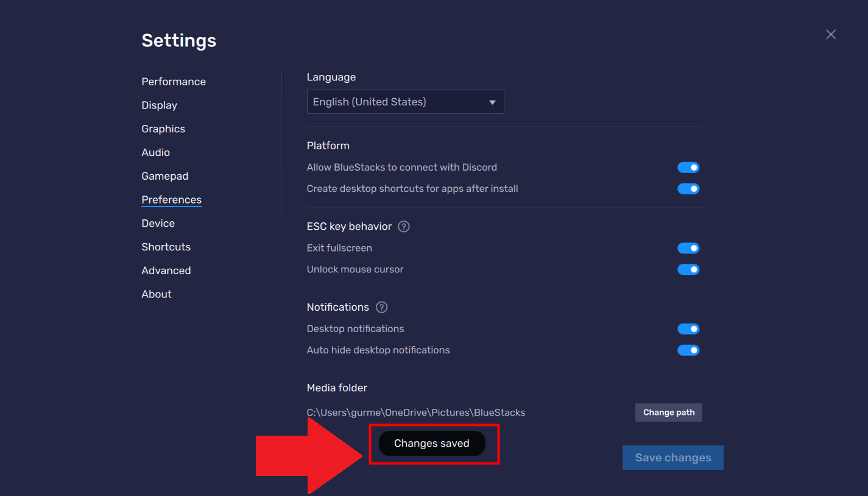Open the Display settings tab
Viewport: 868px width, 496px height.
160,105
